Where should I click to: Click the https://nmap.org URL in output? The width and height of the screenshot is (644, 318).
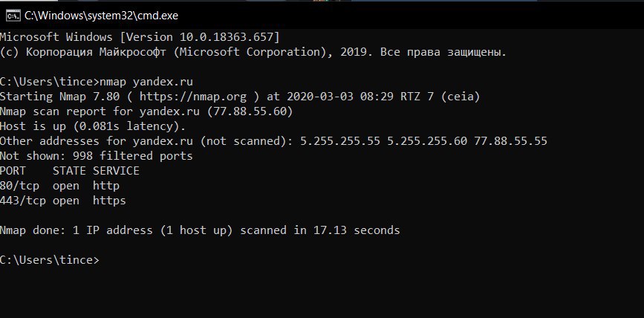(x=193, y=97)
